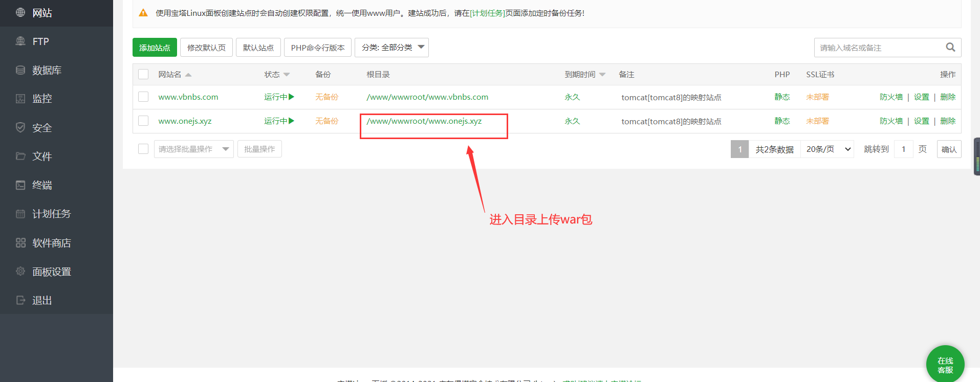Click the gear icon beside 面板设置
This screenshot has height=382, width=980.
pos(20,272)
